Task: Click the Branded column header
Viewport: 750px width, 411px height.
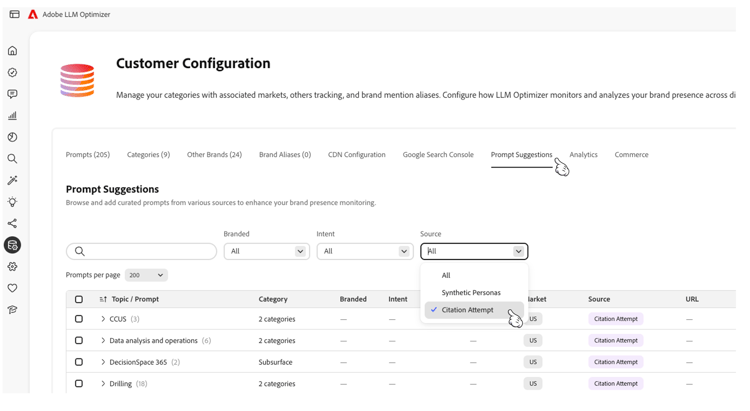Action: tap(353, 300)
